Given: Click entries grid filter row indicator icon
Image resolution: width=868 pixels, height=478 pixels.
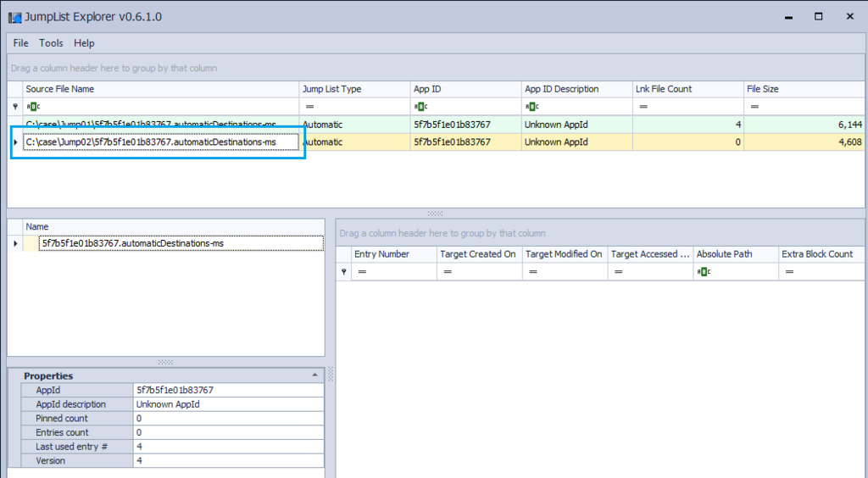Looking at the screenshot, I should coord(344,272).
